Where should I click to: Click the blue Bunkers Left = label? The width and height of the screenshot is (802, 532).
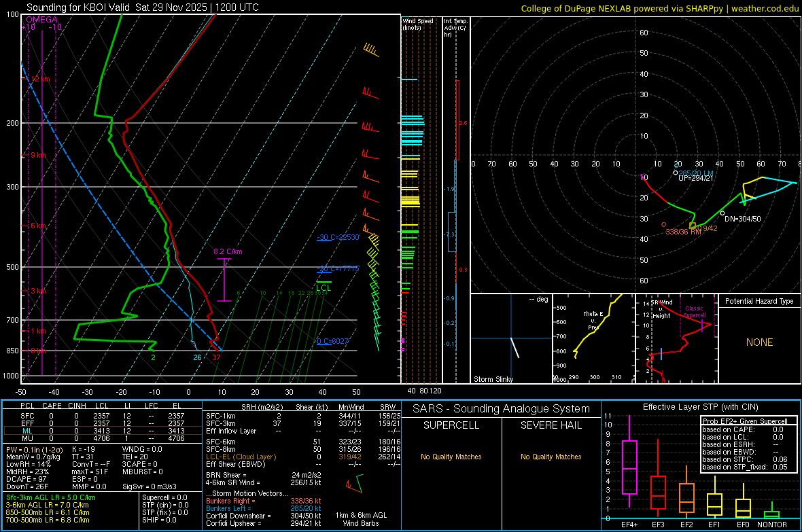tap(228, 508)
